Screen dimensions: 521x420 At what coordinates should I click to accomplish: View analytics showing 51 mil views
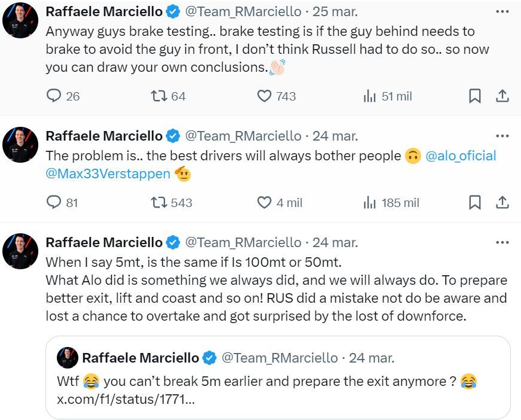370,96
